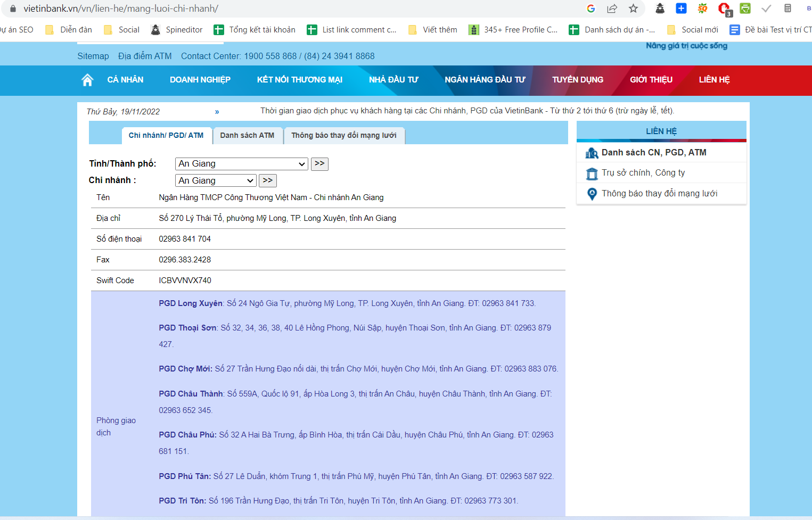Viewport: 812px width, 520px height.
Task: Open the orange SEO extension icon
Action: (x=703, y=8)
